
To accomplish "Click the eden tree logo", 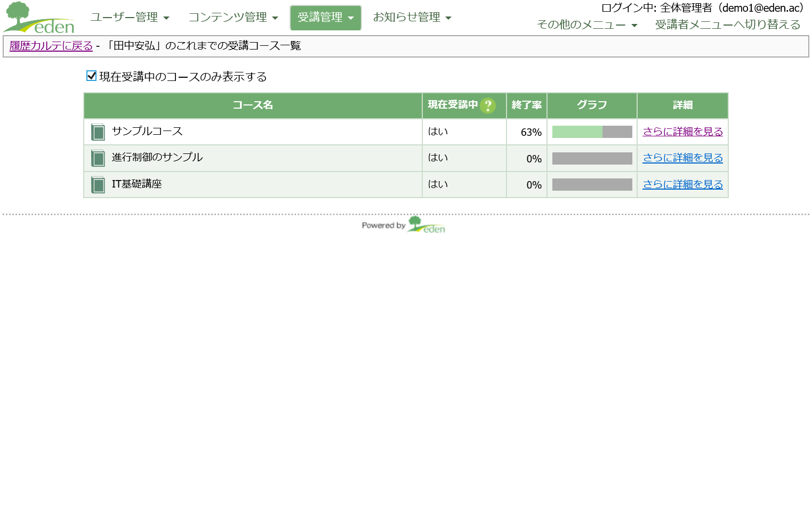I will pyautogui.click(x=38, y=18).
